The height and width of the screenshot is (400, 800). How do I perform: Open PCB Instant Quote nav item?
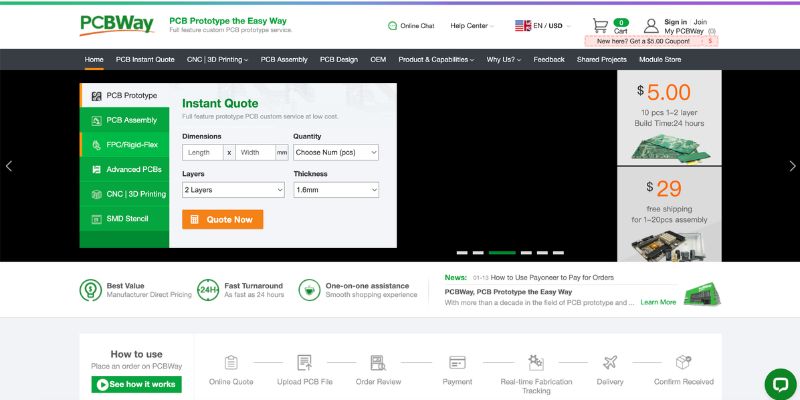click(145, 60)
